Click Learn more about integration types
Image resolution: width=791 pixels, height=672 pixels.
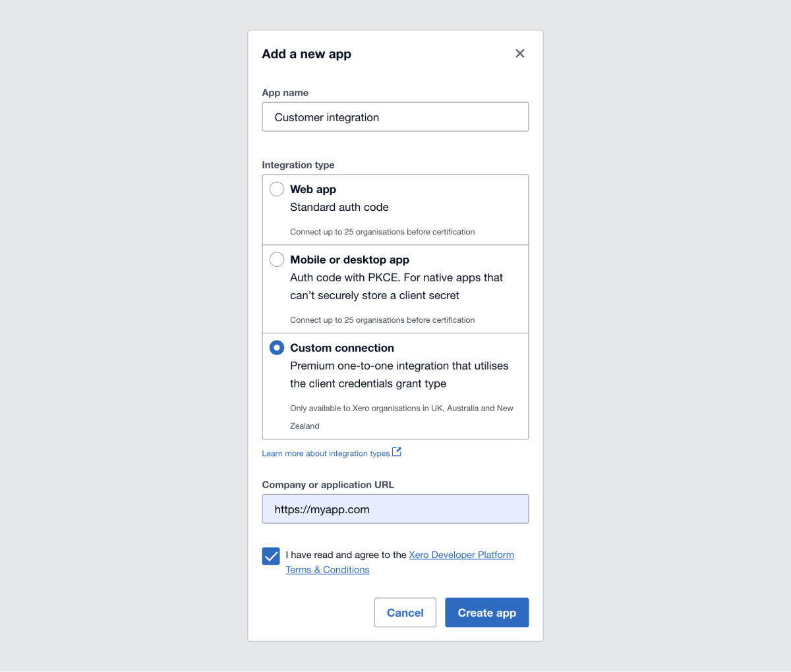coord(326,453)
